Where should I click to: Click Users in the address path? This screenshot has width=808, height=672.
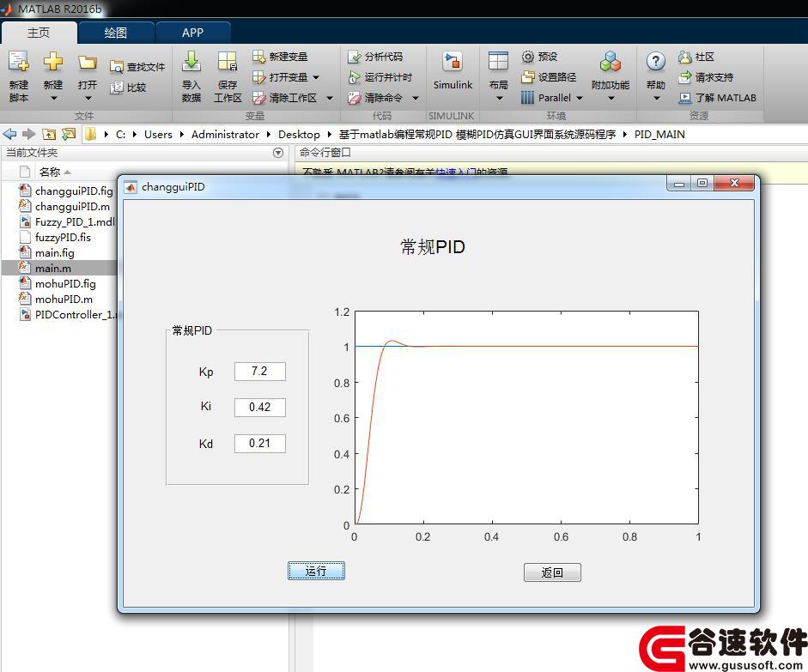pyautogui.click(x=158, y=135)
